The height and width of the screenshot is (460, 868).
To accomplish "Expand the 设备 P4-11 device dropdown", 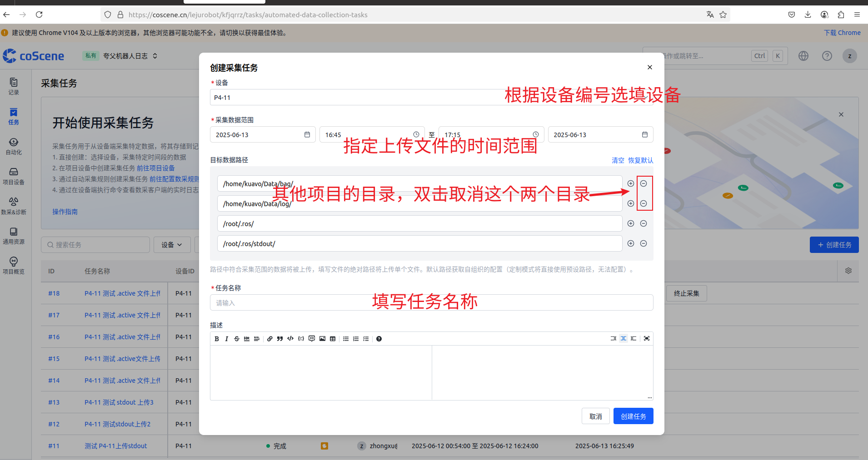I will 431,98.
